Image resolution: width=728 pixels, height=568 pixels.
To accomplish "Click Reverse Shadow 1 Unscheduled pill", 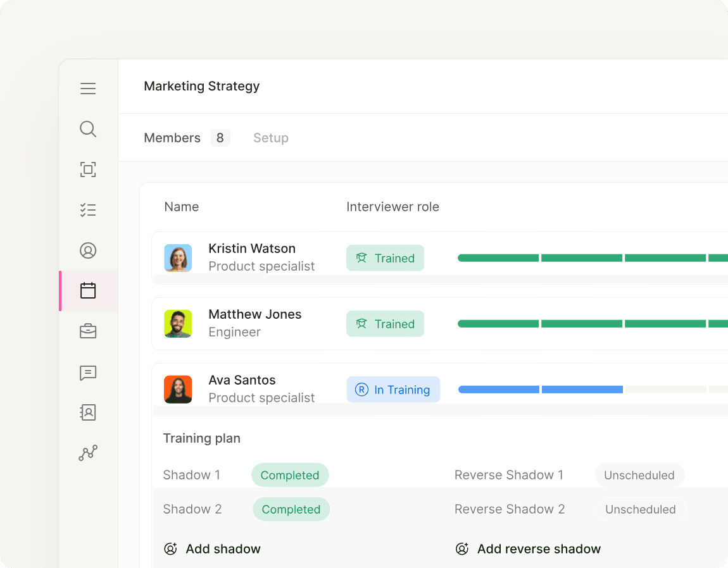I will tap(639, 475).
